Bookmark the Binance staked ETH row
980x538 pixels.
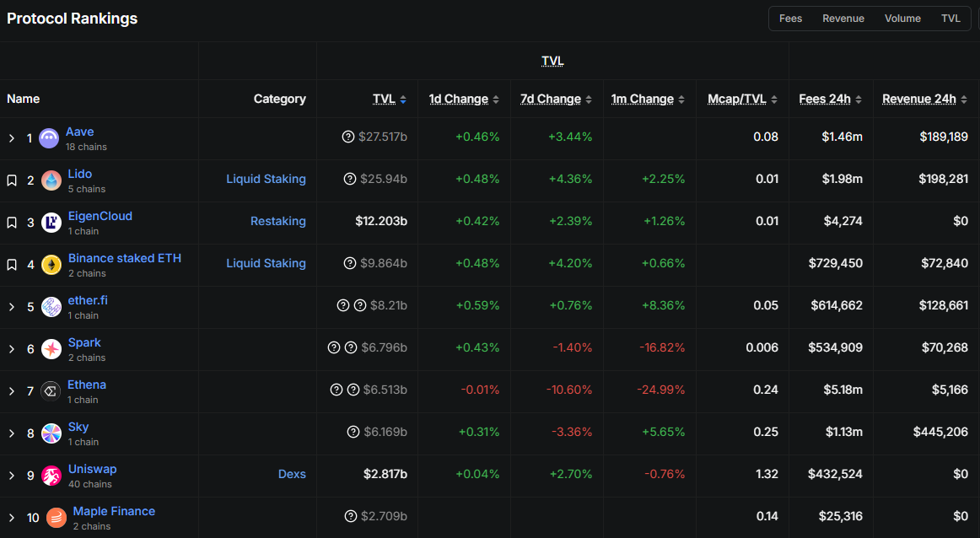[x=12, y=265]
